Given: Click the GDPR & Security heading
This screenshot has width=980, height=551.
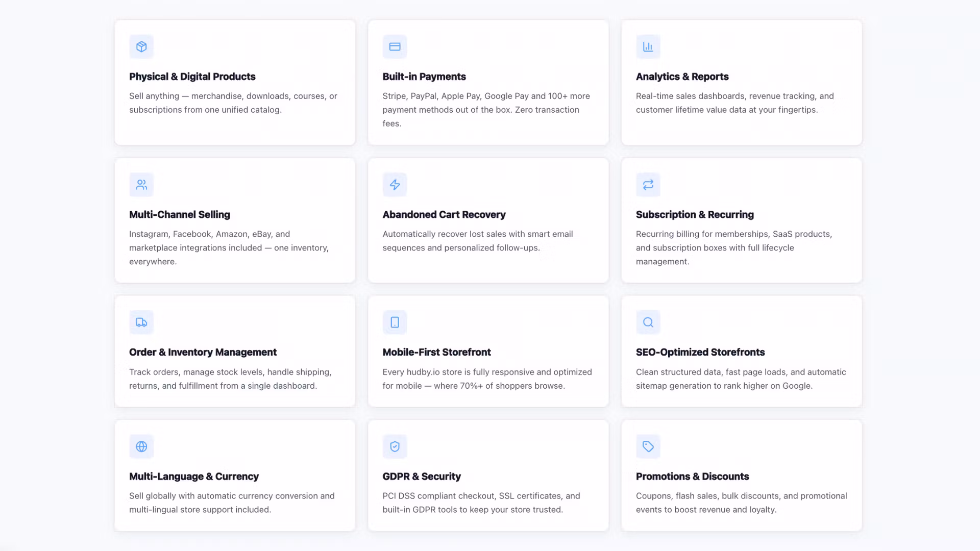Looking at the screenshot, I should point(421,477).
